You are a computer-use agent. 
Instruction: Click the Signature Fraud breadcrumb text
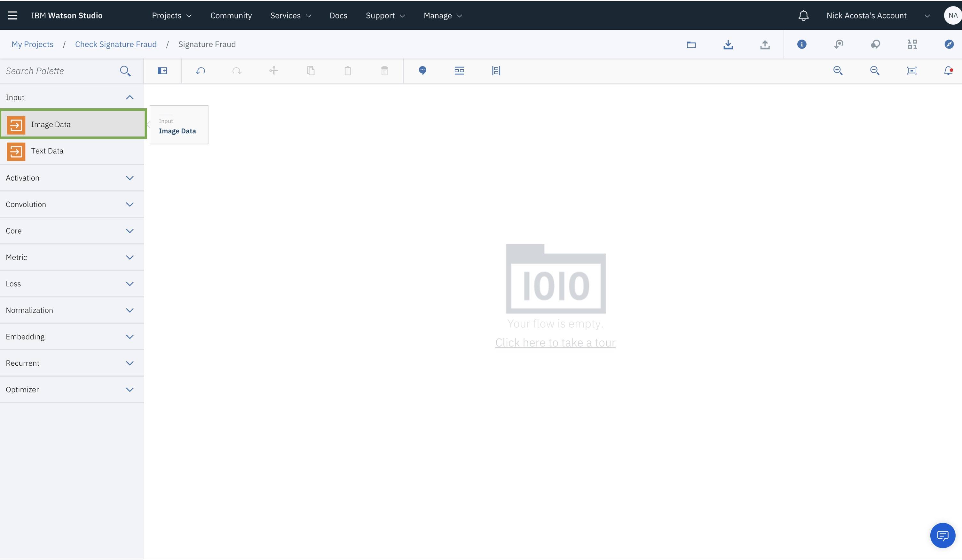(207, 44)
